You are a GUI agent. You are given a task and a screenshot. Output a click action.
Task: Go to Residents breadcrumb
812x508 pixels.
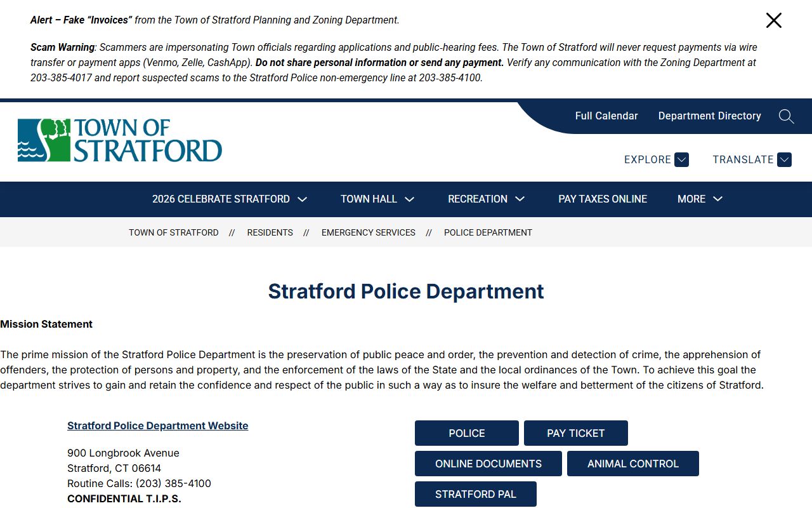point(270,232)
